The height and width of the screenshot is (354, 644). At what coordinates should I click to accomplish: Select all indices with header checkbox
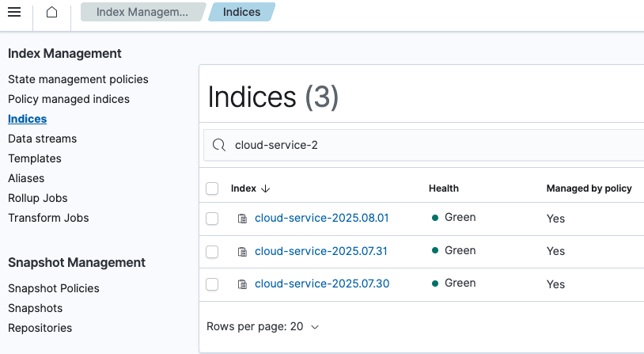[212, 188]
